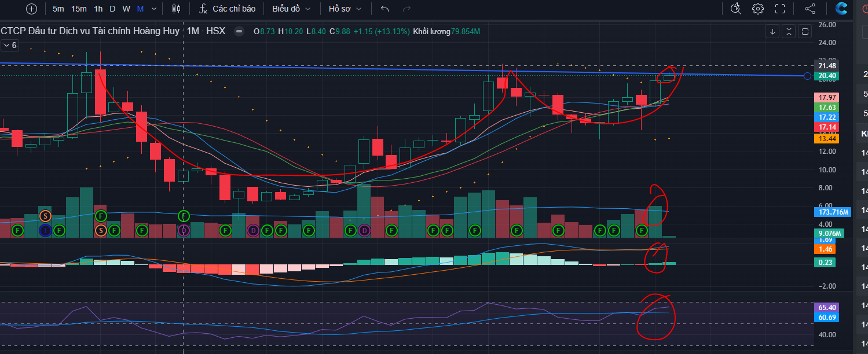Screen dimensions: 868x354
Task: Switch to the 15m timeframe
Action: point(79,9)
